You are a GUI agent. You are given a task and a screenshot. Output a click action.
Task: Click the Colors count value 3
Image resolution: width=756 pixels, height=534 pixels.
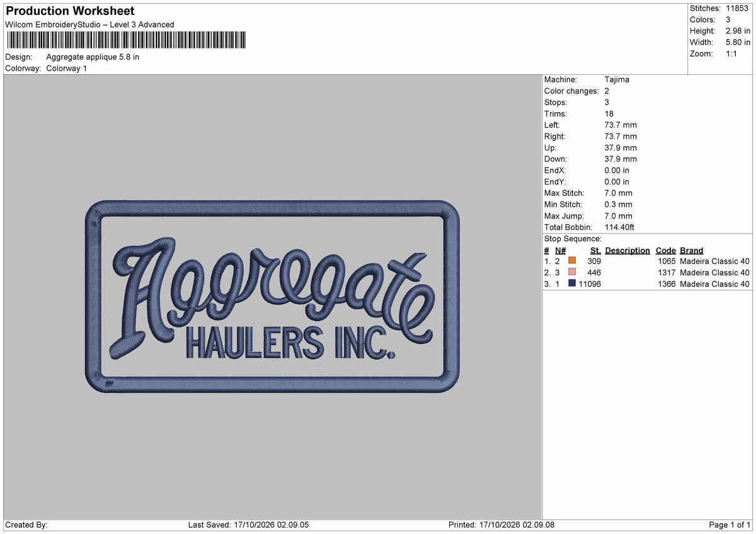tap(728, 20)
